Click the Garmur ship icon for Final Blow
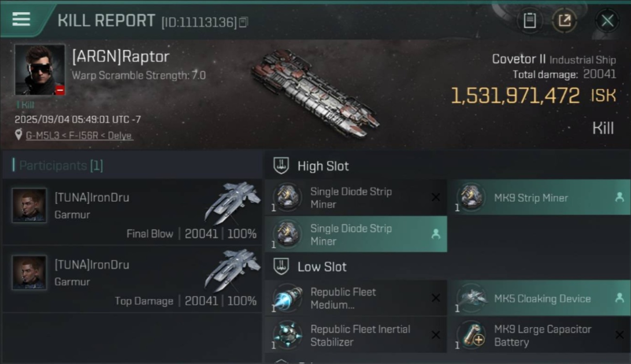The height and width of the screenshot is (364, 631). (233, 202)
